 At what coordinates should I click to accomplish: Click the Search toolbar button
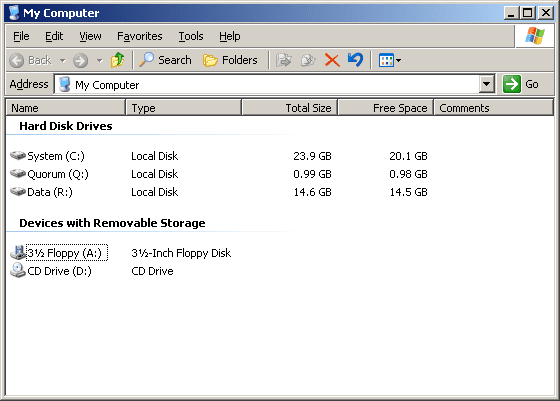click(165, 60)
